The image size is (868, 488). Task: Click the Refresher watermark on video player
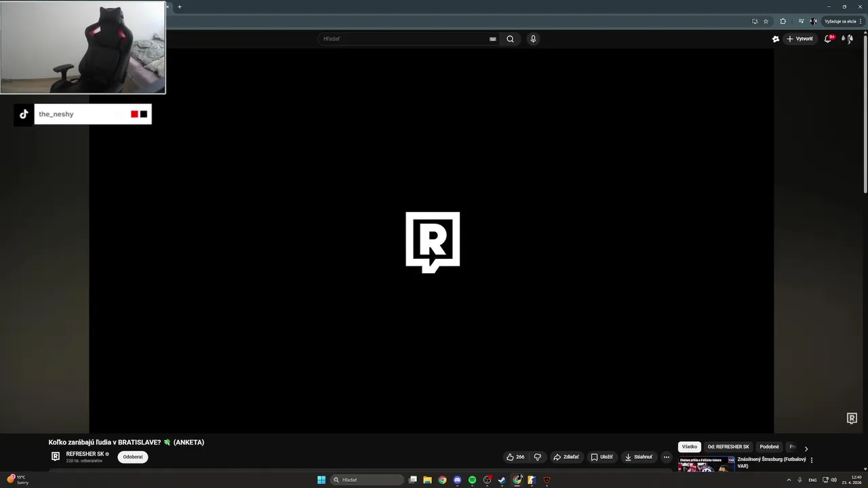coord(852,418)
